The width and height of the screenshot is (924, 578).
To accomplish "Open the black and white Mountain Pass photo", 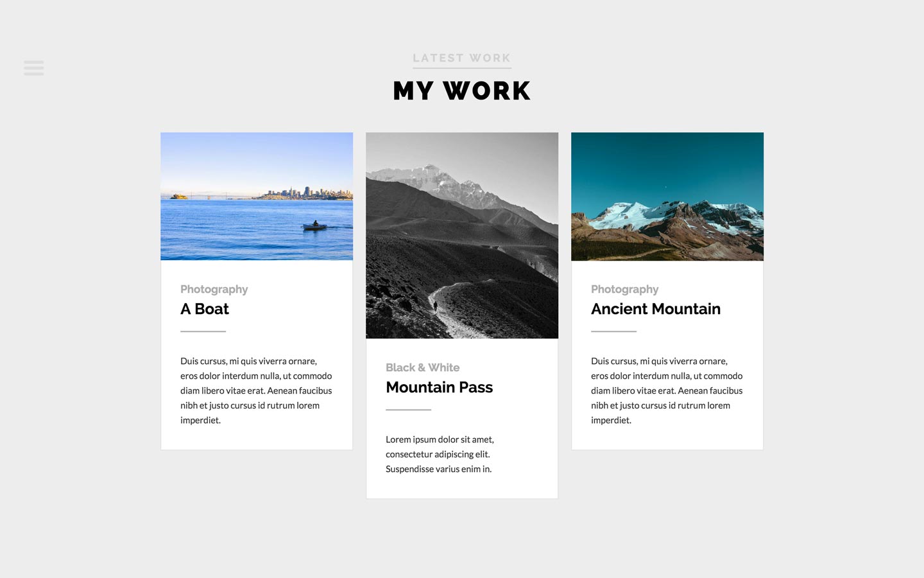I will point(462,235).
